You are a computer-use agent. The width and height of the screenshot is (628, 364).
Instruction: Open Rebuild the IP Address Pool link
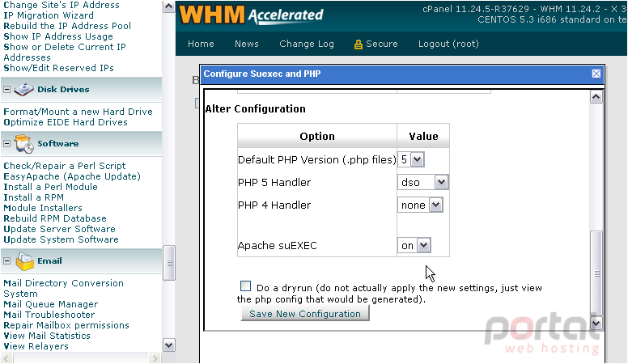click(x=67, y=26)
